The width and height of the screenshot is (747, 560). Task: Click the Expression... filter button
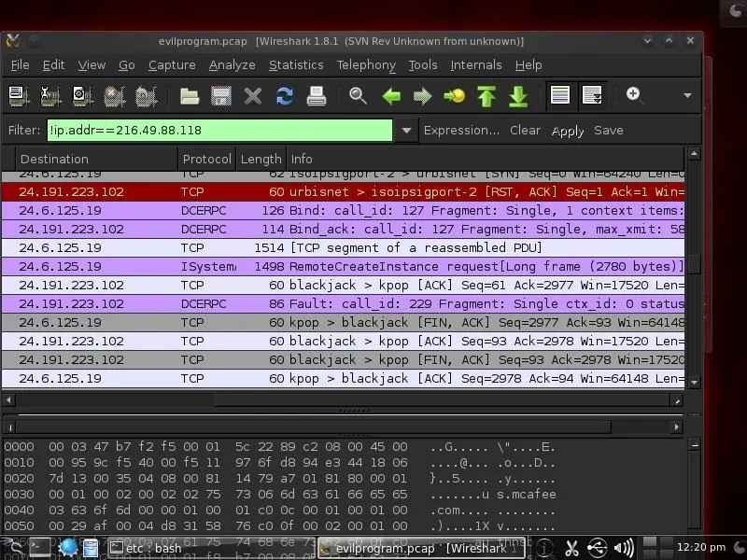461,130
